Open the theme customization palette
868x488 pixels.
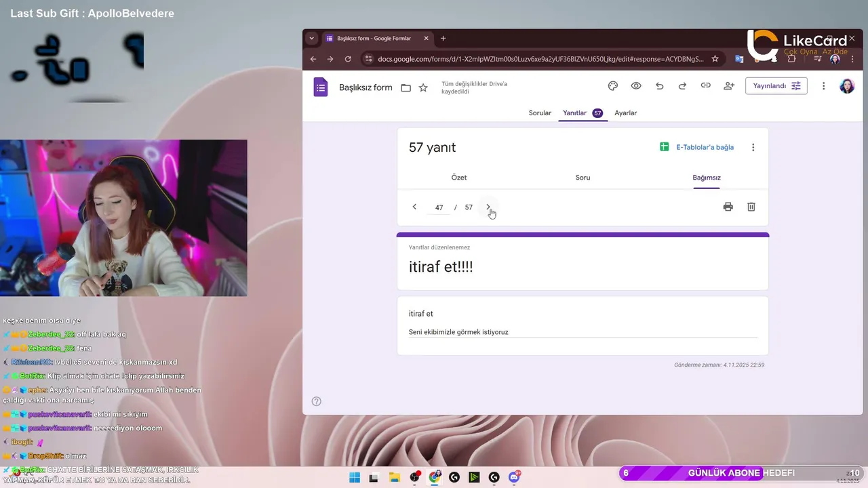click(x=613, y=86)
